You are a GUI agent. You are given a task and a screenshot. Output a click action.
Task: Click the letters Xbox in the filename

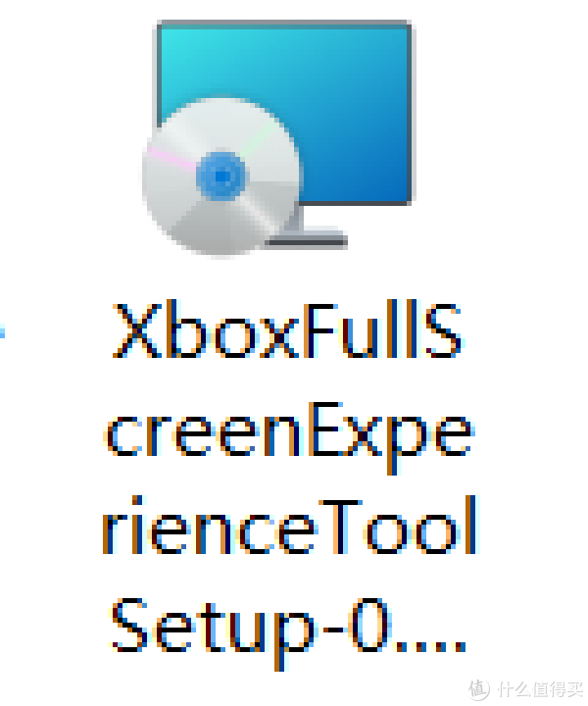205,330
